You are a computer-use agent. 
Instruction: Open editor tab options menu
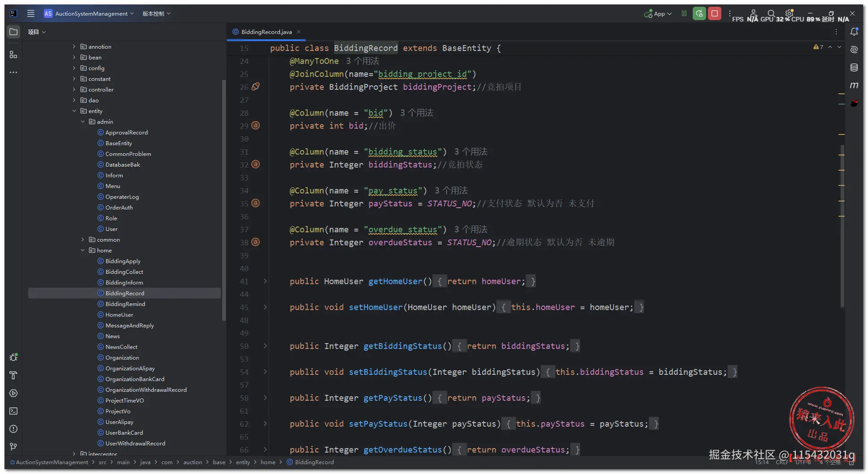[836, 32]
